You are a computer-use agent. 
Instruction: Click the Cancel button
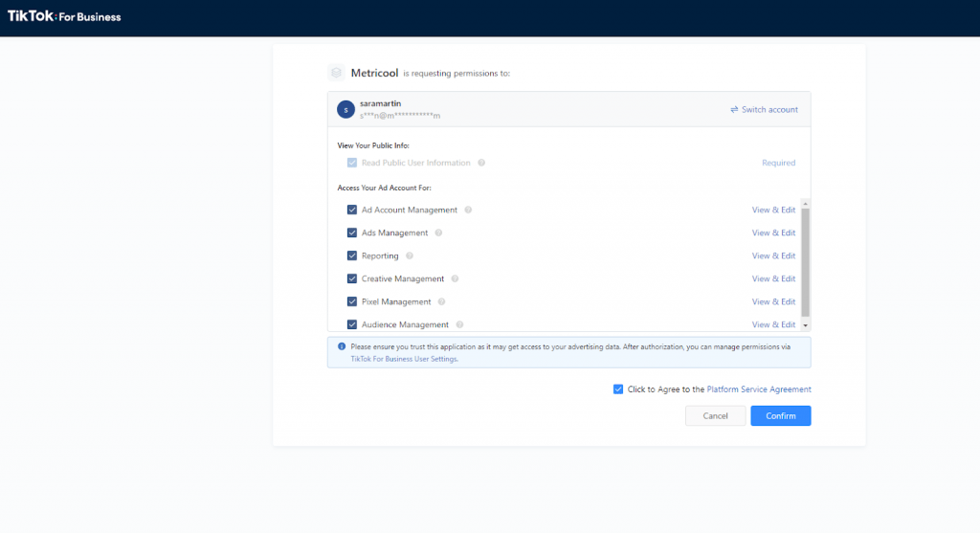715,415
